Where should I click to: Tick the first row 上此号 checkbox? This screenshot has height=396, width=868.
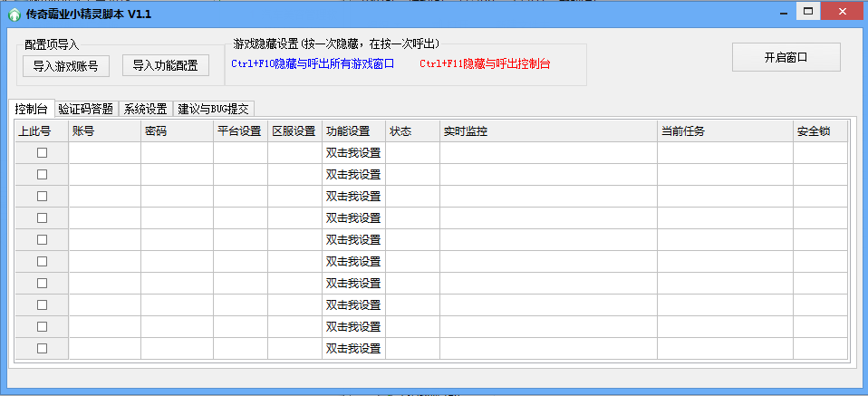coord(42,152)
